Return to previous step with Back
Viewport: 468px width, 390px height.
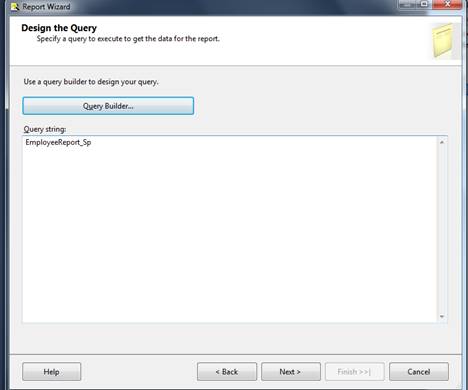click(x=227, y=372)
